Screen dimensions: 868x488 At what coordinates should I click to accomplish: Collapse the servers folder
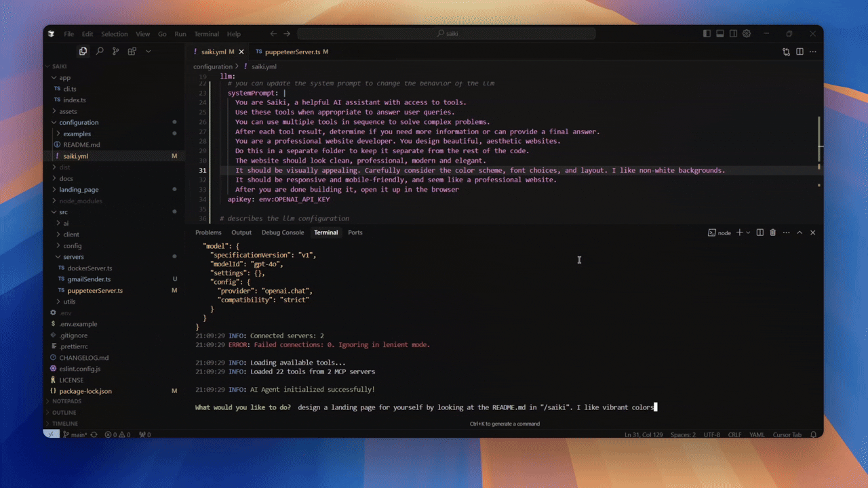coord(73,257)
